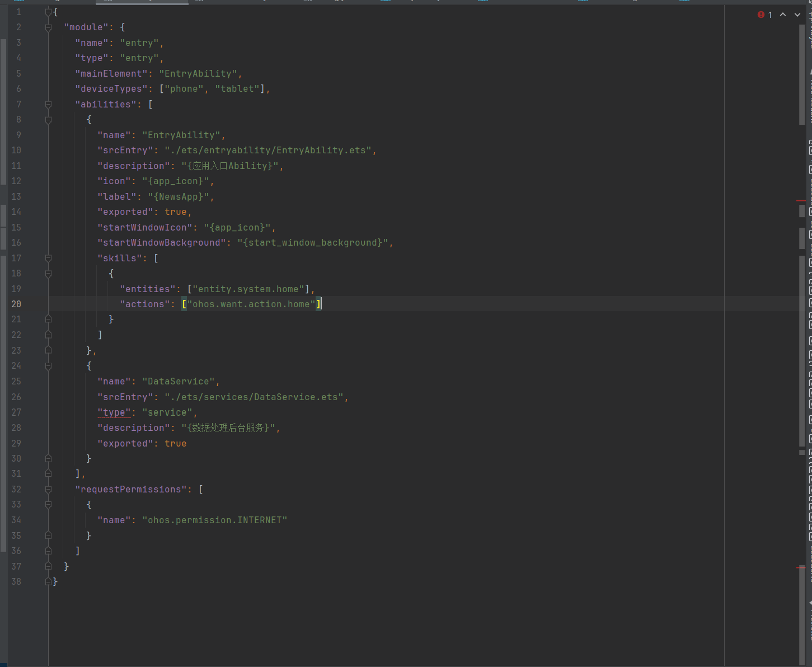Click the "deviceTypes" key
The height and width of the screenshot is (667, 812).
point(111,89)
